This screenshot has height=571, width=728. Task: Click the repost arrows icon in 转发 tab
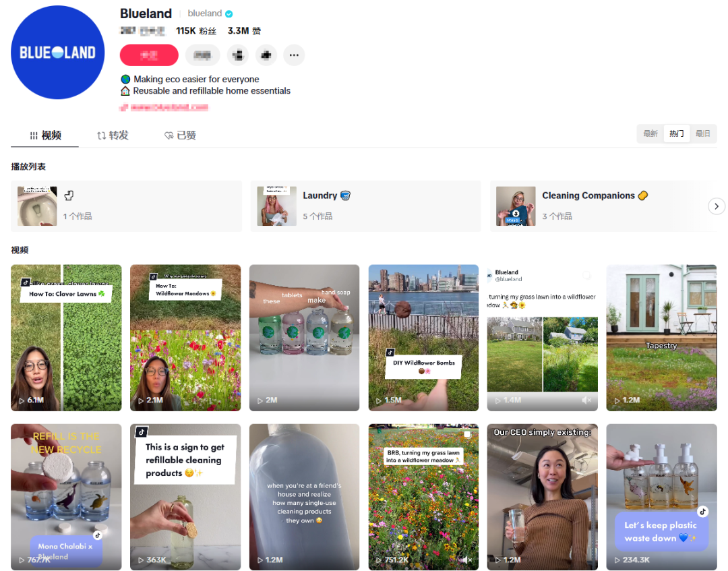coord(101,136)
